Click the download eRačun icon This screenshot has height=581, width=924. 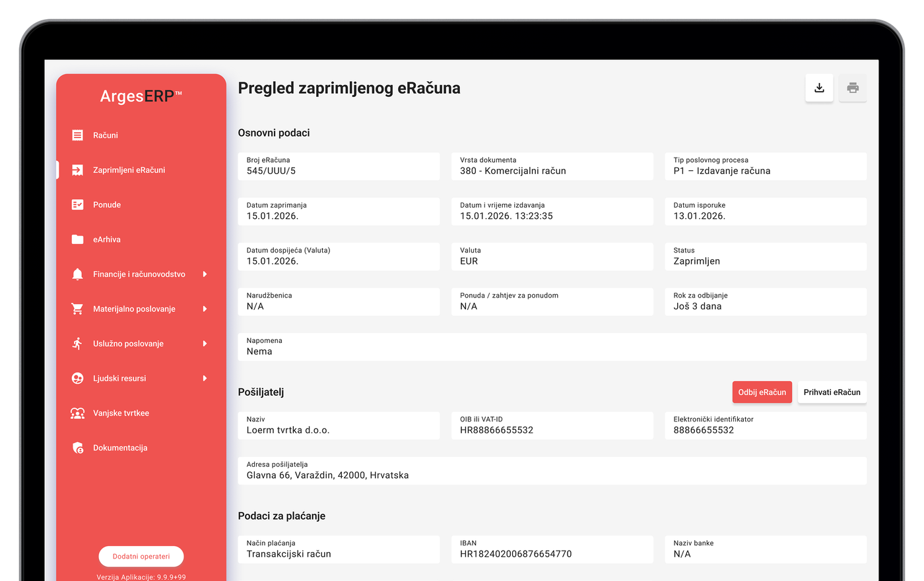pos(819,88)
